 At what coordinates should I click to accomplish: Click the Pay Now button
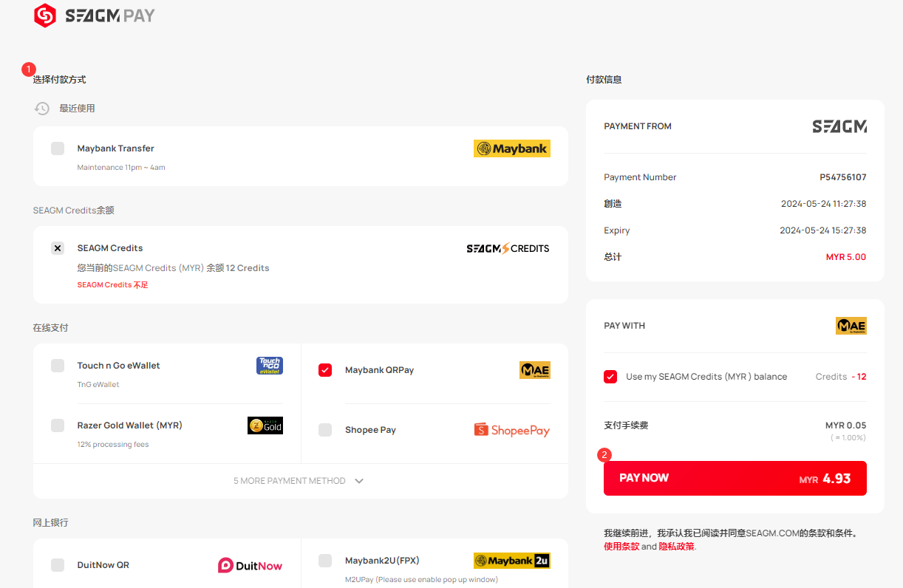click(x=735, y=478)
